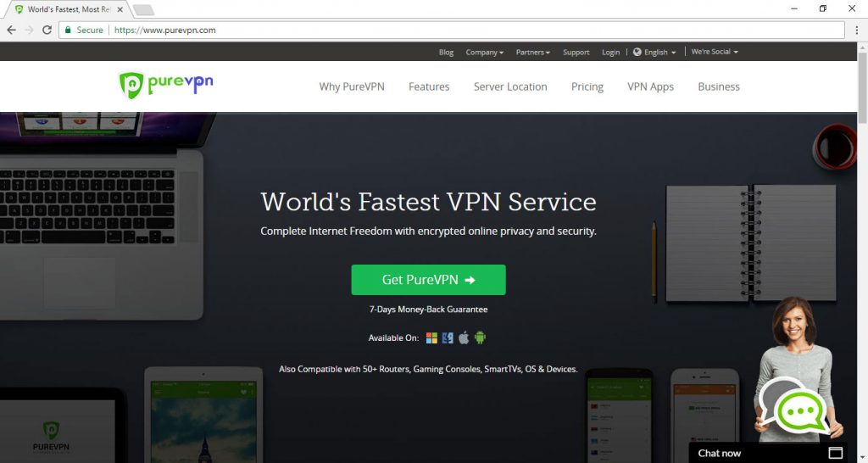This screenshot has width=868, height=463.
Task: Open the Business menu item
Action: tap(719, 87)
